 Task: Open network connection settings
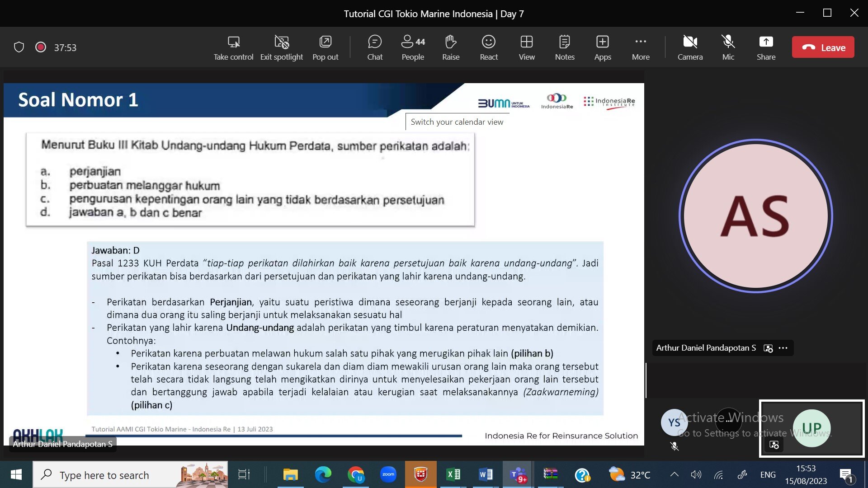click(718, 474)
